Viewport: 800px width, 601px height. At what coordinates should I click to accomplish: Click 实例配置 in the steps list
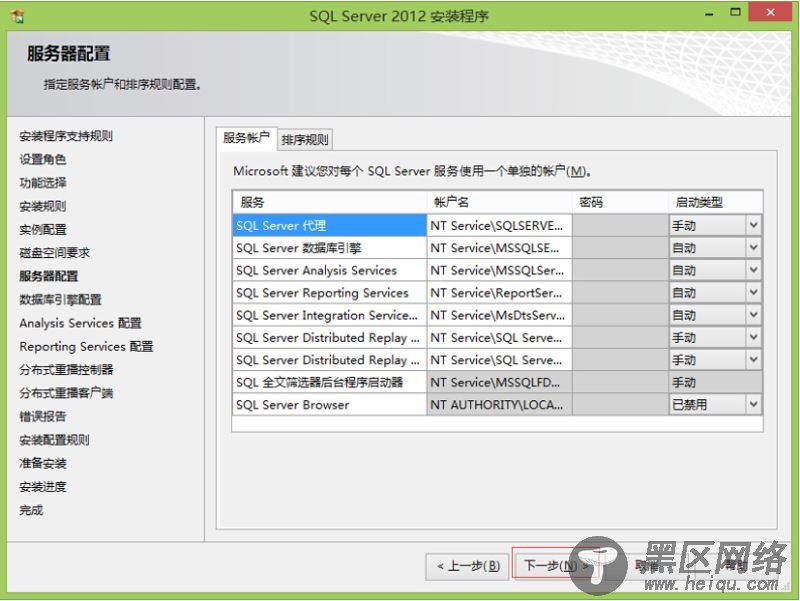[x=43, y=229]
